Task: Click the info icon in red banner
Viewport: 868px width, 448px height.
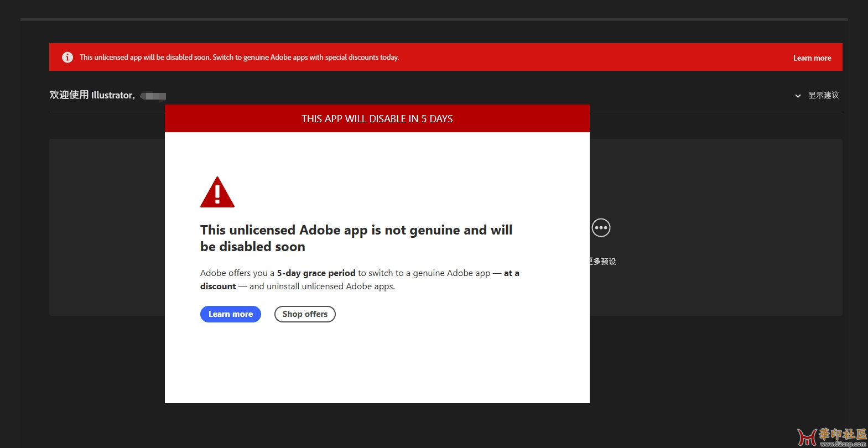Action: pyautogui.click(x=67, y=58)
